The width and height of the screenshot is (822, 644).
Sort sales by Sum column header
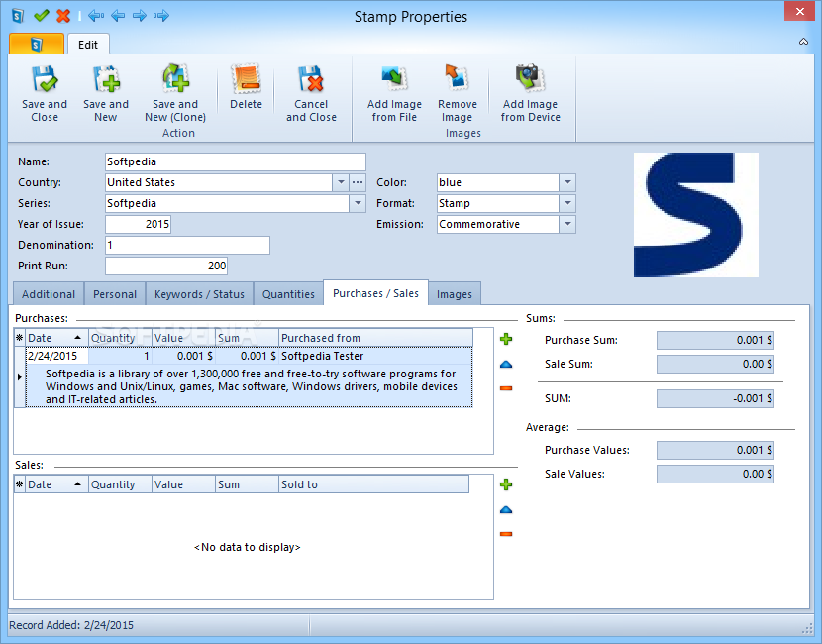click(247, 484)
